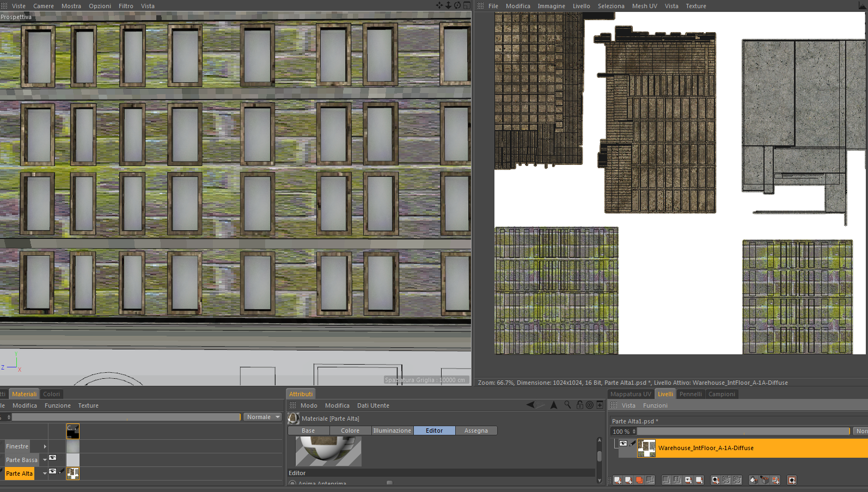This screenshot has width=868, height=492.
Task: Click the magnifier search icon in Attributi
Action: (567, 405)
